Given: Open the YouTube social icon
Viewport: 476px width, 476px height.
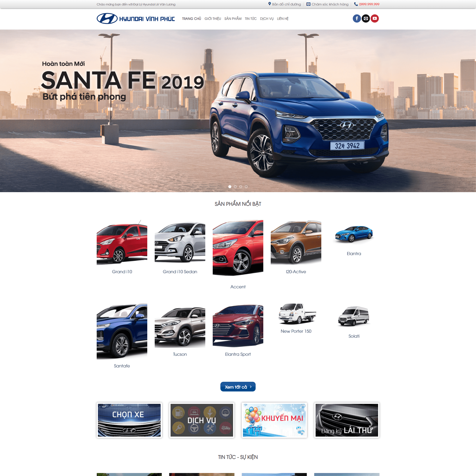Looking at the screenshot, I should click(x=375, y=18).
